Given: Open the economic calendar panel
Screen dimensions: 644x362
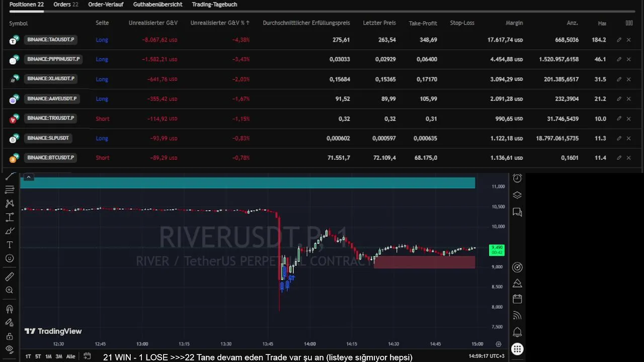Looking at the screenshot, I should (517, 299).
